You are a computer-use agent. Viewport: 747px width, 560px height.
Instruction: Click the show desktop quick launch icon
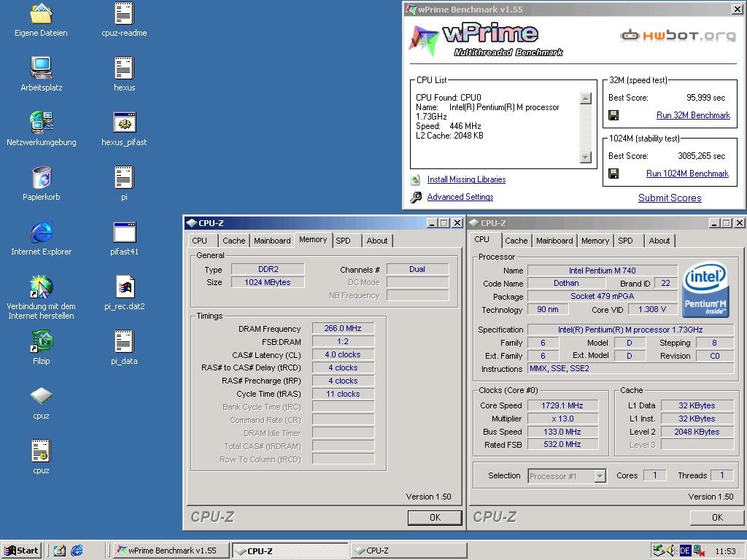pos(60,551)
